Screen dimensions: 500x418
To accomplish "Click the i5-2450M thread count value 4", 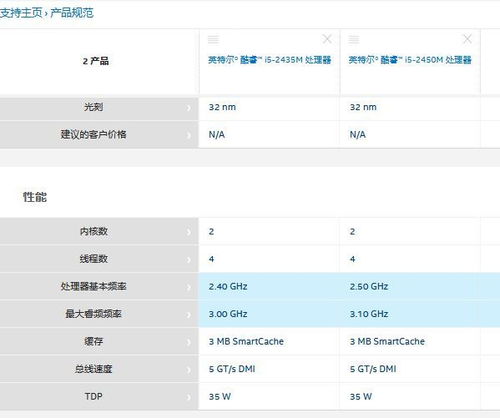I will [352, 259].
